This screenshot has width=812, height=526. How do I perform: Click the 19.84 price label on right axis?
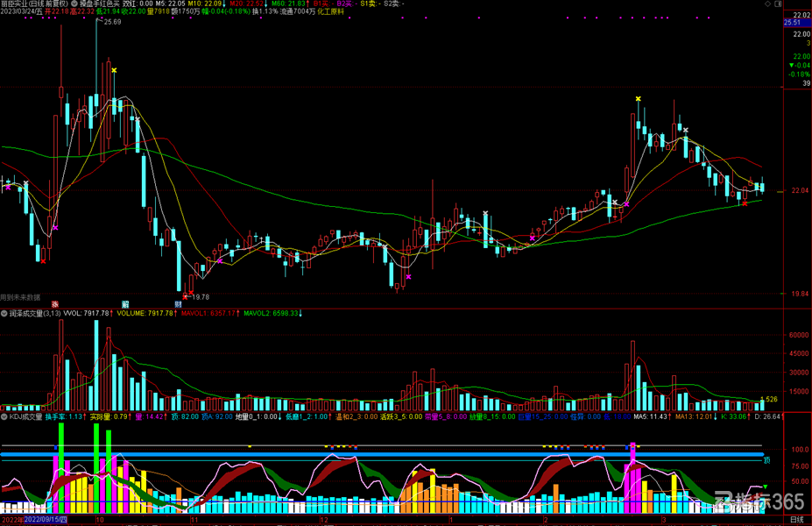(800, 294)
